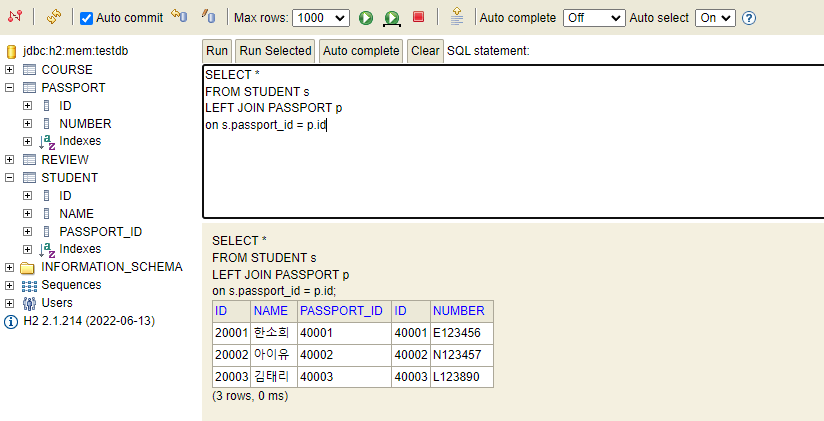Click the PASSPORT_ID column icon

pyautogui.click(x=47, y=231)
